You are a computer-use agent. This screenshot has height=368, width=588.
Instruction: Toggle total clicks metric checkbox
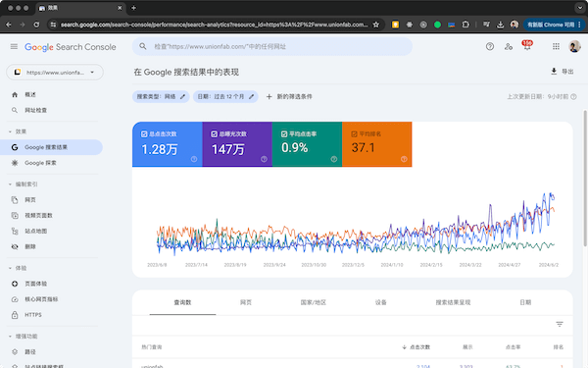coord(144,134)
